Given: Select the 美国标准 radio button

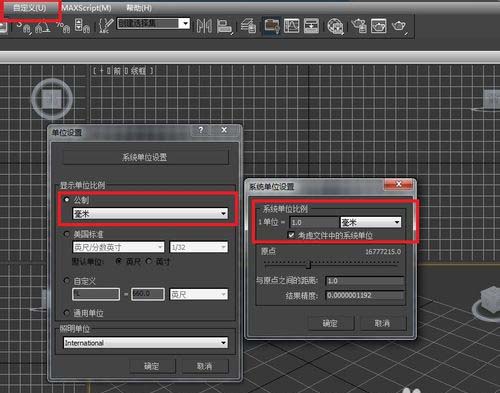Looking at the screenshot, I should [x=67, y=234].
